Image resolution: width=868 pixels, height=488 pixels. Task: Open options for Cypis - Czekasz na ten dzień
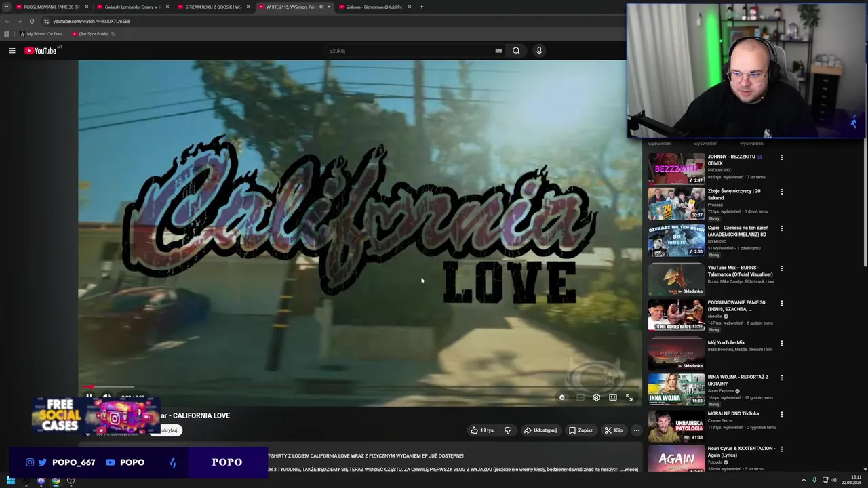pos(781,228)
